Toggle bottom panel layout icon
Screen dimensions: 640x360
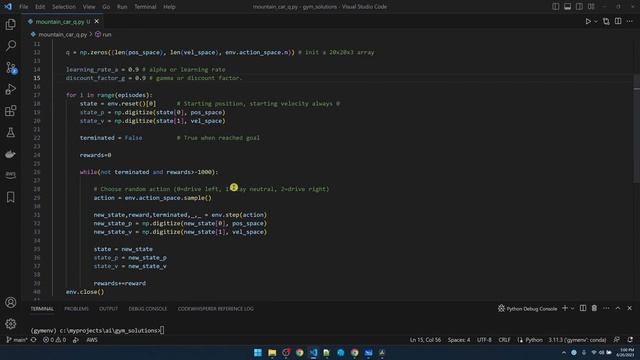click(567, 7)
